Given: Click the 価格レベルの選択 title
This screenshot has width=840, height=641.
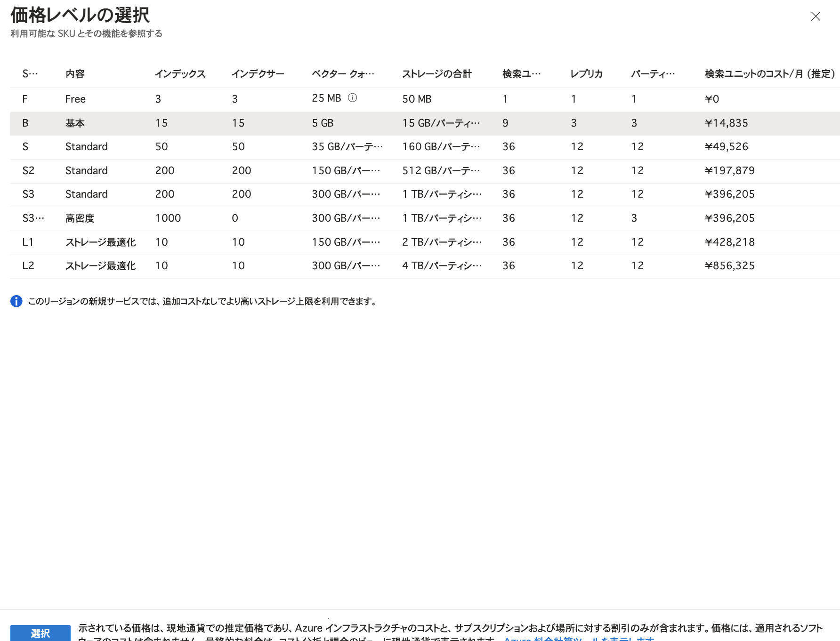Looking at the screenshot, I should click(x=80, y=15).
